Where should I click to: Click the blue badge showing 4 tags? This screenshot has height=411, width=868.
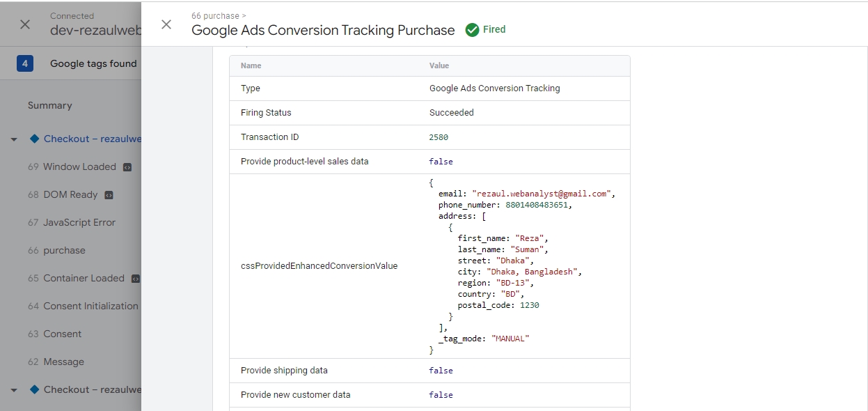25,64
